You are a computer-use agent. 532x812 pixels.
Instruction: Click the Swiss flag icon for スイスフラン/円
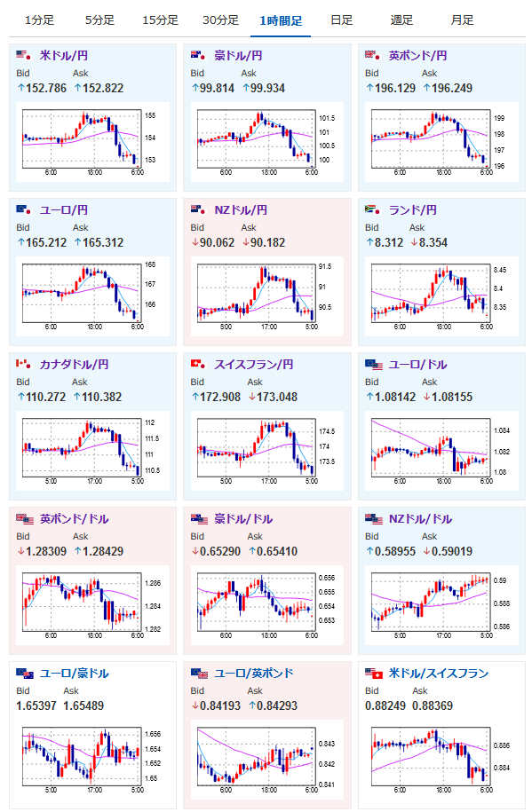pyautogui.click(x=198, y=364)
